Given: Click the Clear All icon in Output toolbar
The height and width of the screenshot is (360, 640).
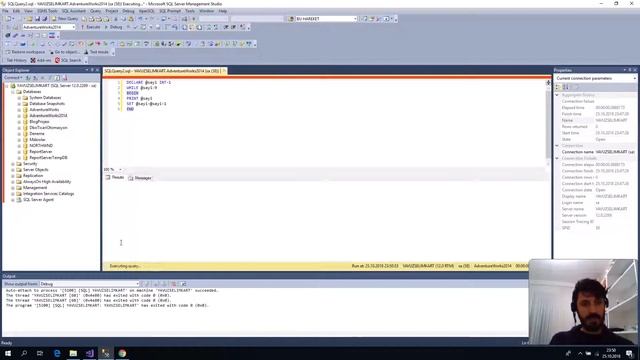Looking at the screenshot, I should click(x=173, y=284).
